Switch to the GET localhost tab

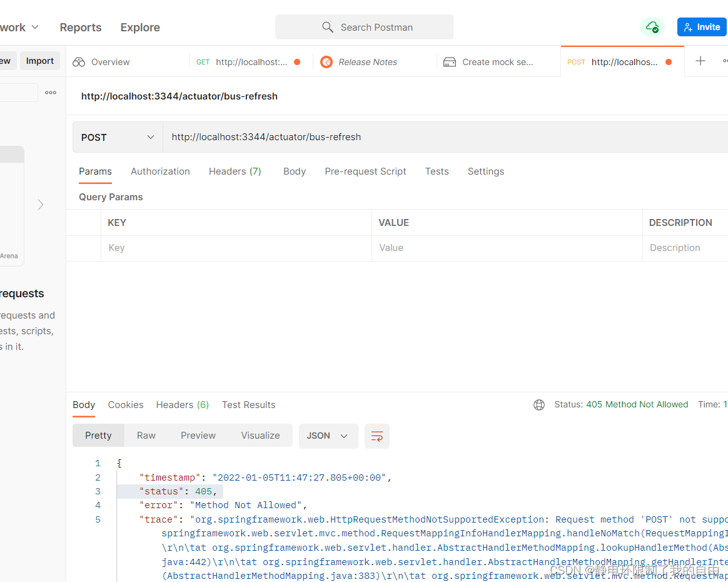[x=251, y=62]
